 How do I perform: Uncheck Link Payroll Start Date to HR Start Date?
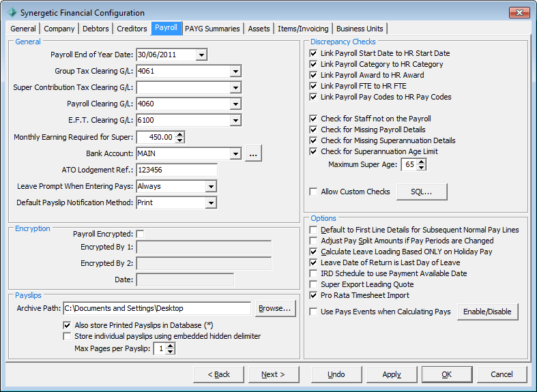coord(313,53)
